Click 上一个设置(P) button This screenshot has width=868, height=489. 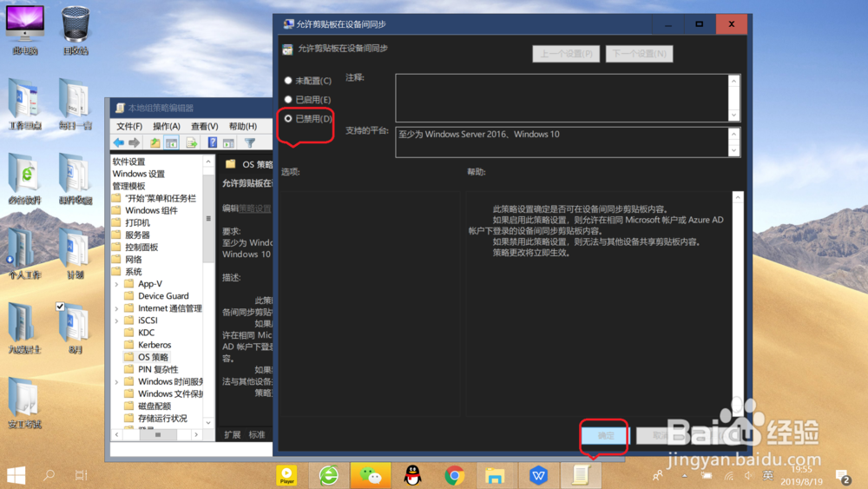566,54
